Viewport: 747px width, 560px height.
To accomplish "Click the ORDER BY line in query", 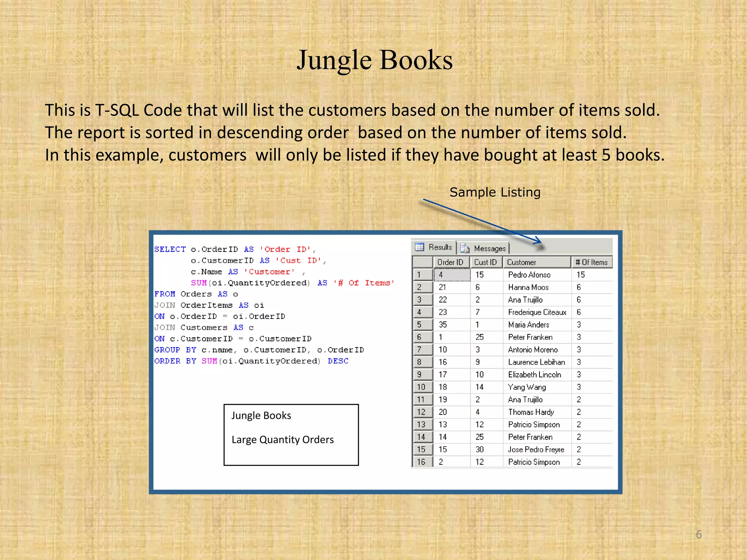I will click(251, 361).
